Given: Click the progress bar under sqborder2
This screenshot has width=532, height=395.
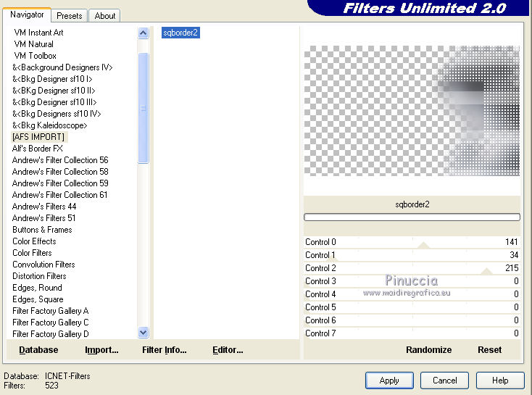Looking at the screenshot, I should click(x=412, y=217).
